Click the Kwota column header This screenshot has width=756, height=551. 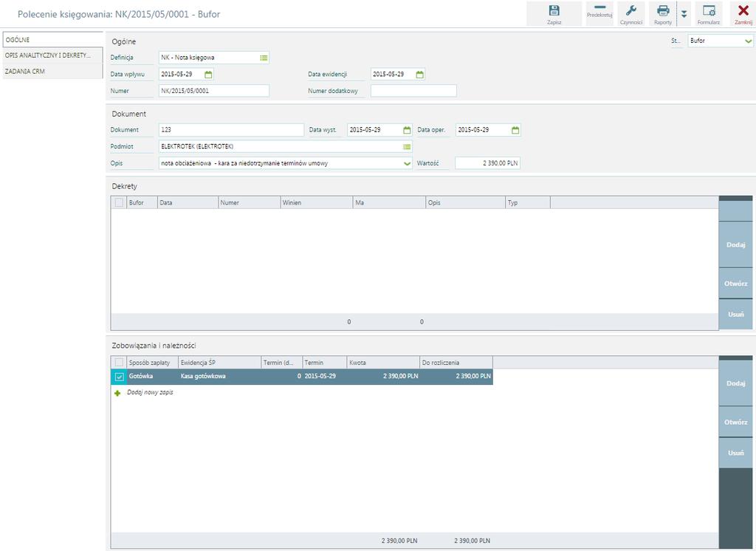(383, 363)
